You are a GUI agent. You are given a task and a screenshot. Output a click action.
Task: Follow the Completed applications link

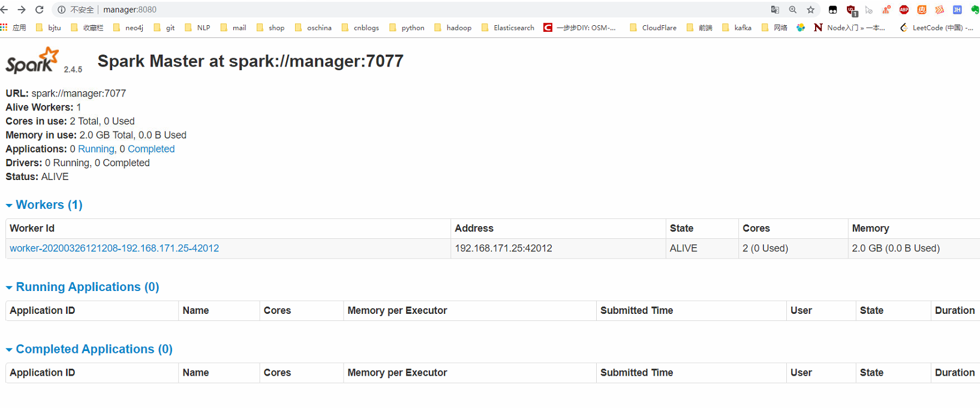click(x=151, y=149)
